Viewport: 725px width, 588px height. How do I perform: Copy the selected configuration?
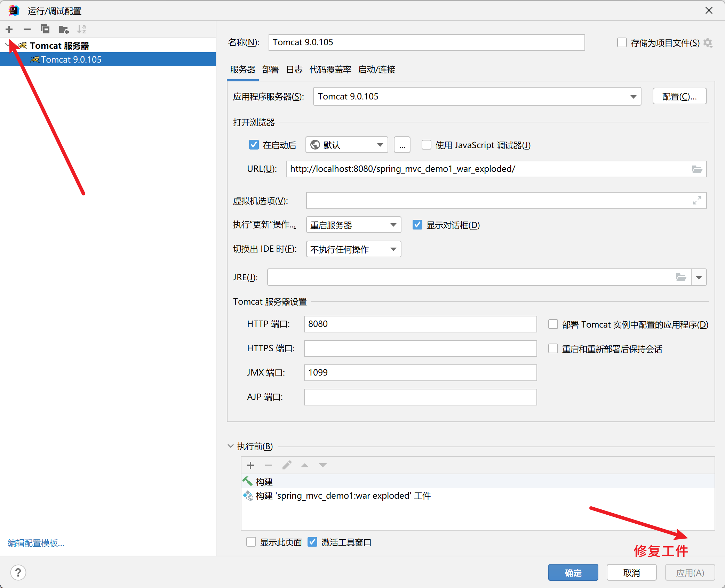point(45,29)
